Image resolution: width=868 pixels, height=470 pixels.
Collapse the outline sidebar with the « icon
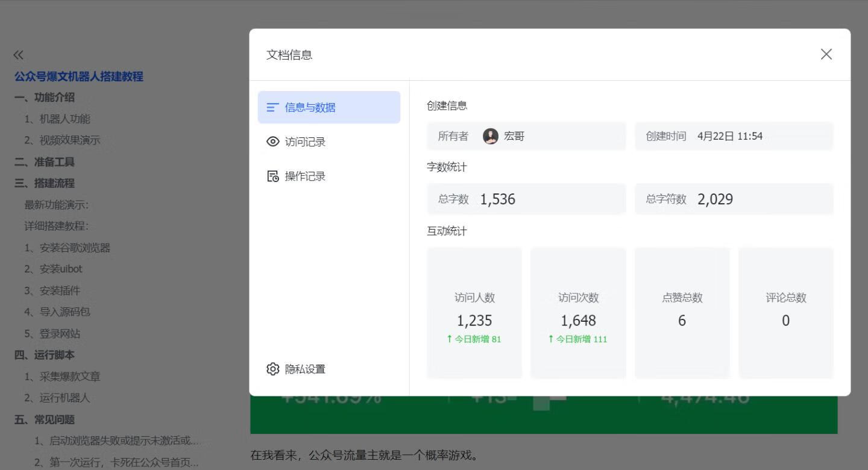tap(18, 54)
